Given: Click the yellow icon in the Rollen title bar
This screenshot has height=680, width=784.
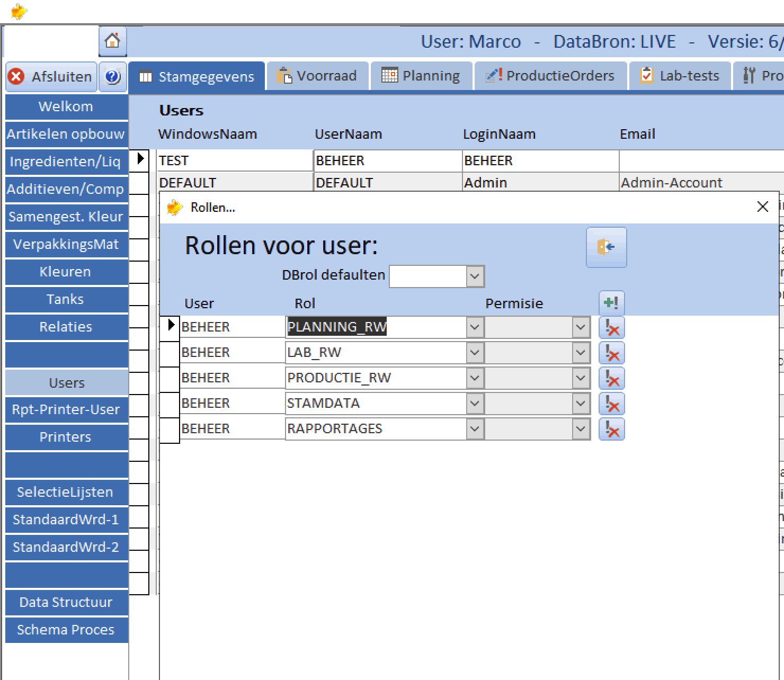Looking at the screenshot, I should tap(174, 207).
